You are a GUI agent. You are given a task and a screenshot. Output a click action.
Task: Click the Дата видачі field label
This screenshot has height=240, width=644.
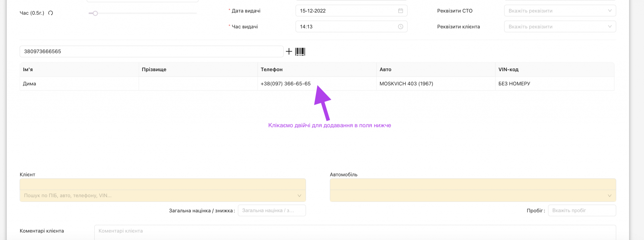point(246,11)
